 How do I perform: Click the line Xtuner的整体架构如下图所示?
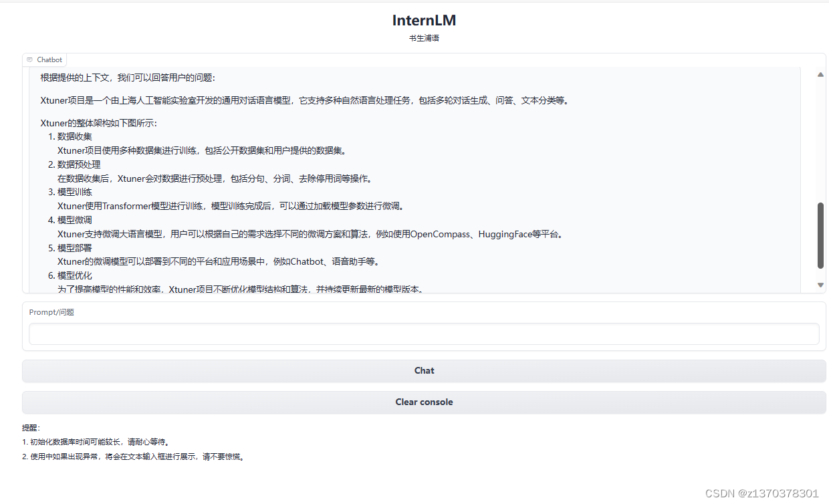(98, 123)
